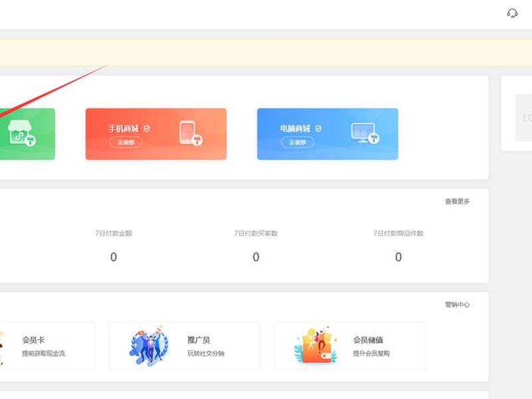Select the 电脑商城 card title
532x399 pixels.
tap(295, 128)
